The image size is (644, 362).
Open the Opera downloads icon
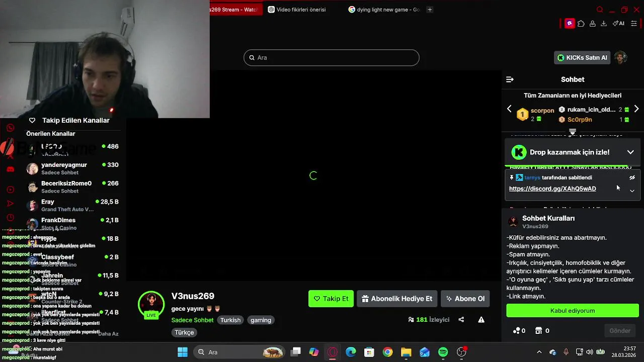pos(604,24)
